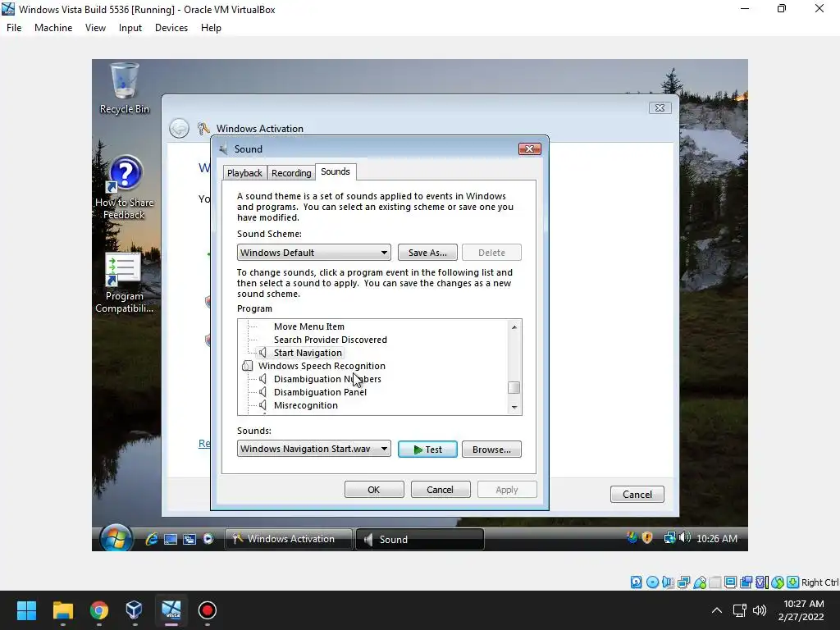
Task: Test the selected sound
Action: [427, 450]
